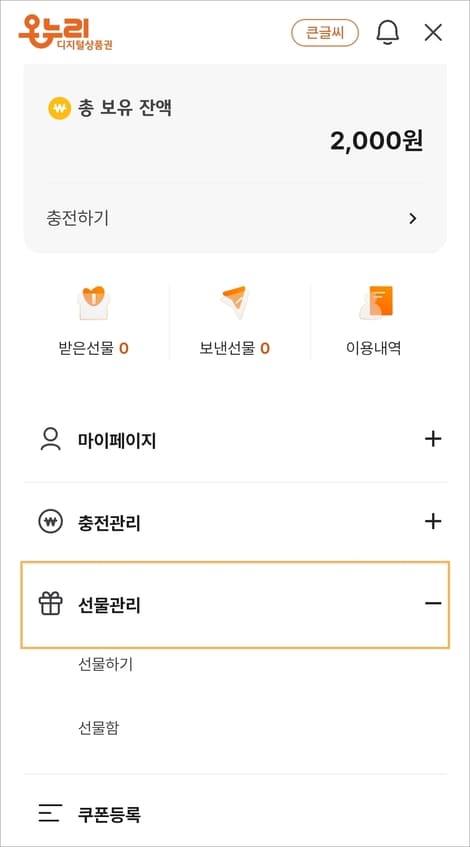Expand 마이페이지 with the plus sign
Screen dimensions: 470x847
(433, 439)
